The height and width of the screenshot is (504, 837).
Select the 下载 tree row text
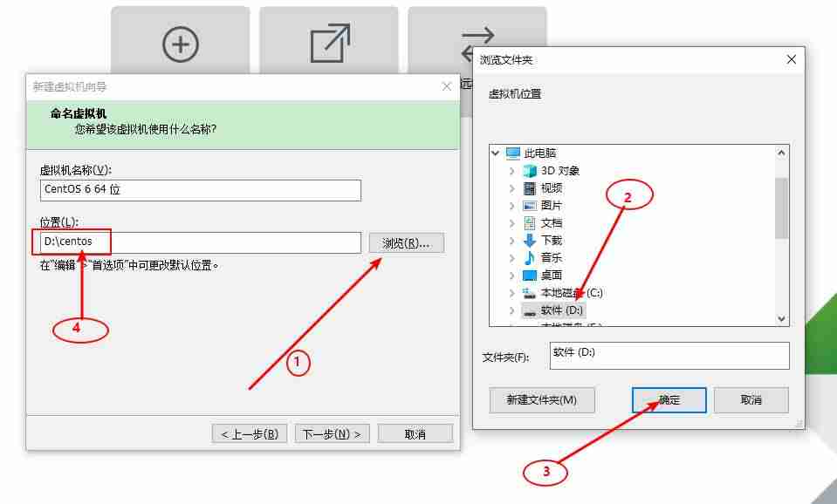552,241
